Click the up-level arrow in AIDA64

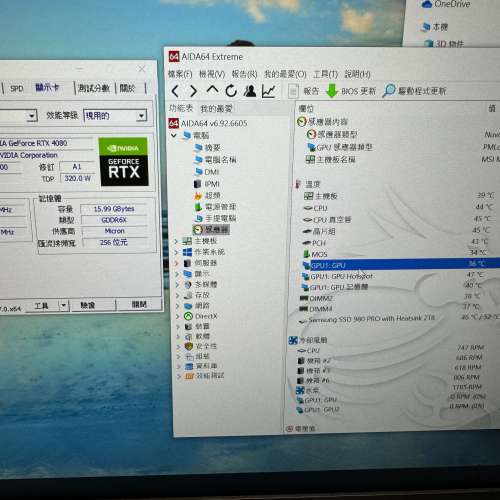click(x=212, y=90)
